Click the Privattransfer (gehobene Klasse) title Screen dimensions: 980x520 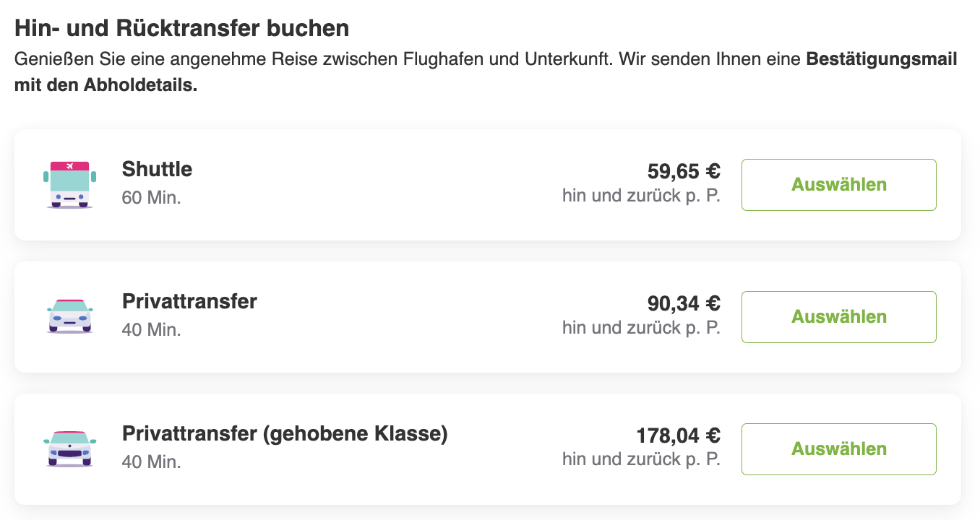click(x=285, y=434)
